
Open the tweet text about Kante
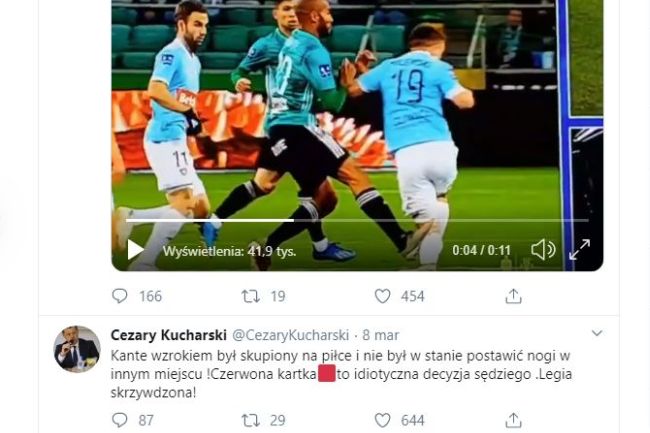341,374
